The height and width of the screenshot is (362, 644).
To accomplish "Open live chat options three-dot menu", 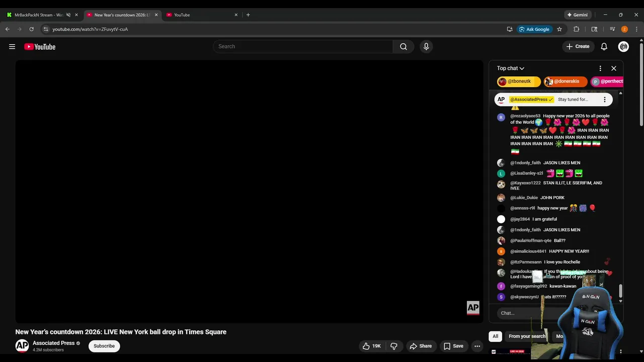I will tap(600, 68).
